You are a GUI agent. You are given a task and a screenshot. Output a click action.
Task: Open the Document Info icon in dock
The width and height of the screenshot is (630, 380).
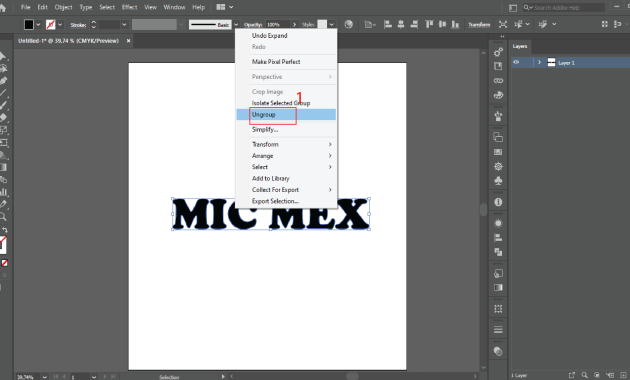498,202
